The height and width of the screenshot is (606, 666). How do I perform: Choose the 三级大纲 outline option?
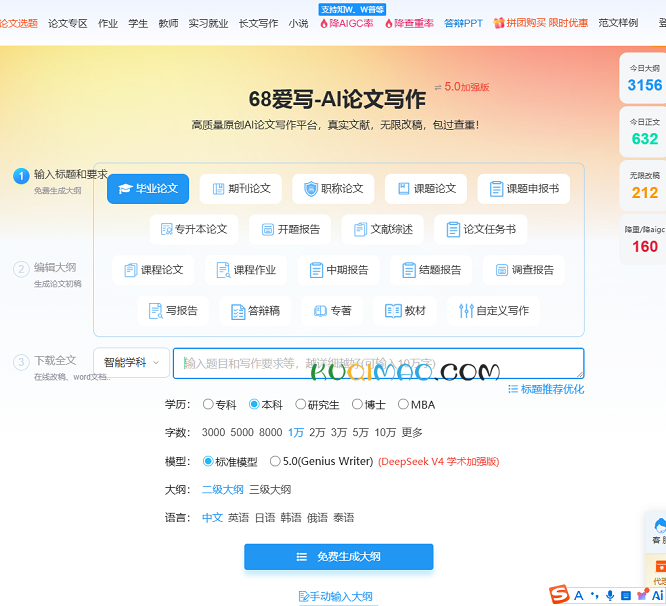click(270, 489)
